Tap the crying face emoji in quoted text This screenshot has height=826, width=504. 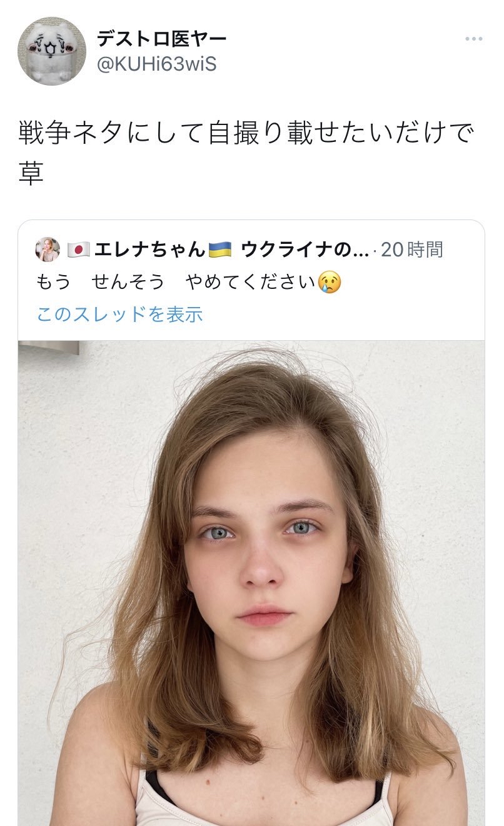(x=330, y=282)
